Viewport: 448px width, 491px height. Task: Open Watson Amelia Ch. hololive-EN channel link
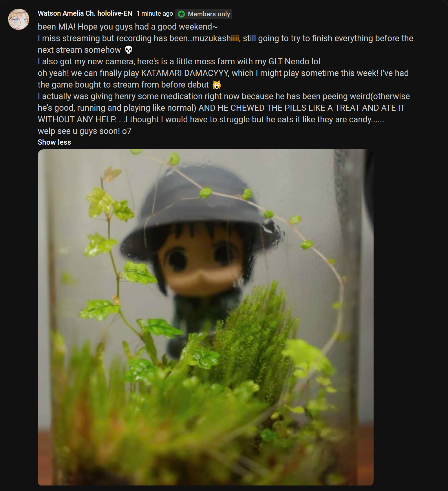(85, 13)
